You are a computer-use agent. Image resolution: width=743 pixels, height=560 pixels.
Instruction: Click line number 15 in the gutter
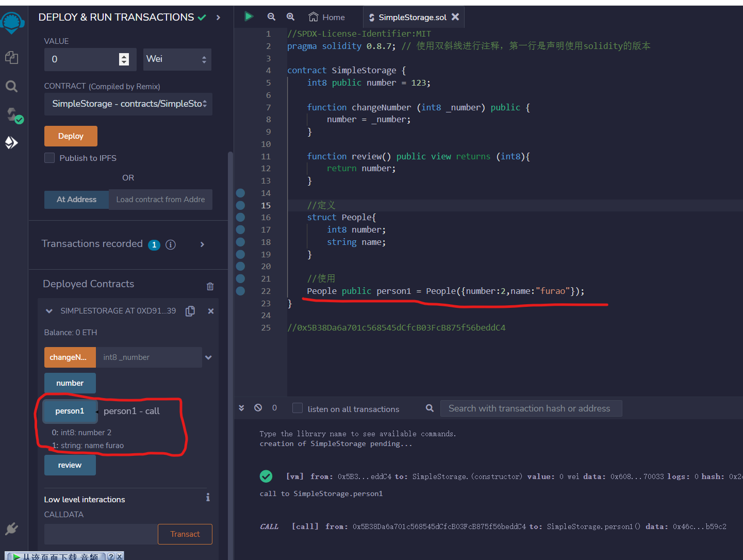click(x=266, y=205)
